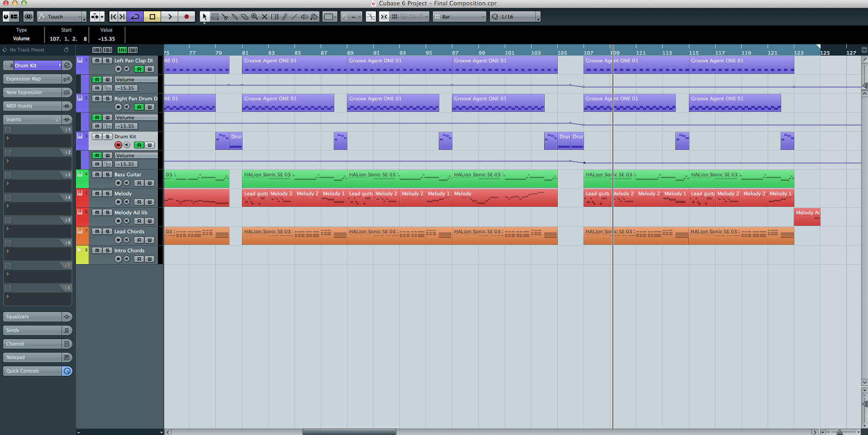The image size is (868, 435).
Task: Pick the Color paint bucket tool
Action: [314, 17]
